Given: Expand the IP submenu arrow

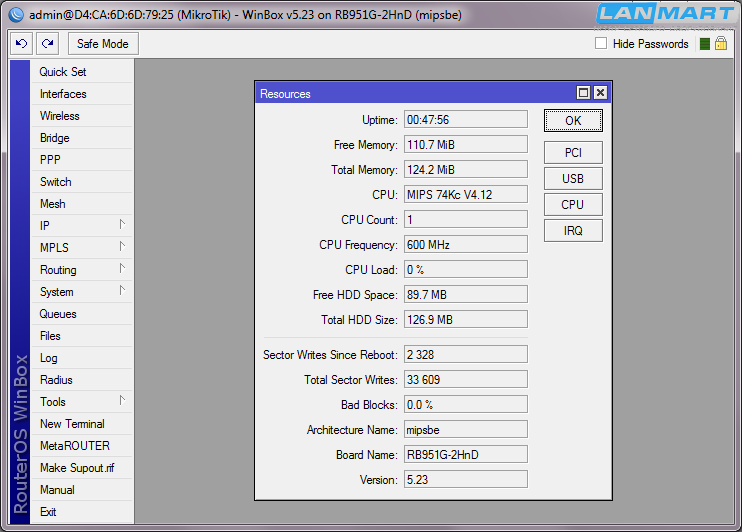Looking at the screenshot, I should [x=122, y=224].
